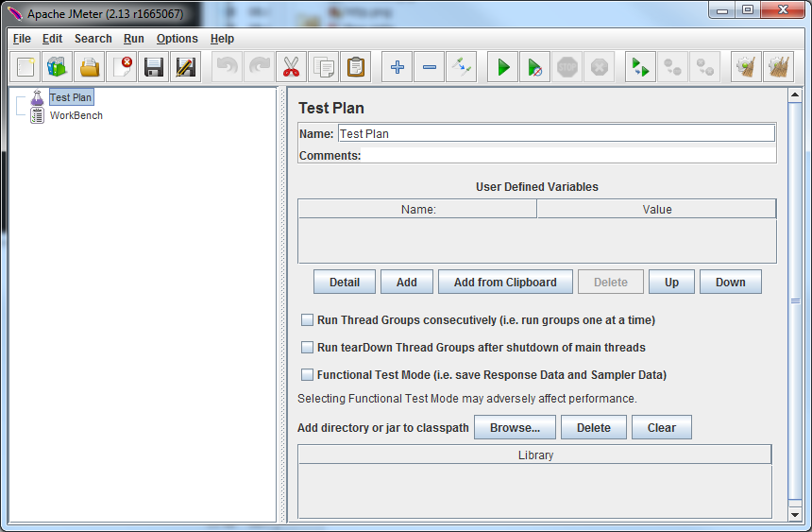This screenshot has width=812, height=532.
Task: Click Start no pauses icon
Action: click(x=535, y=67)
